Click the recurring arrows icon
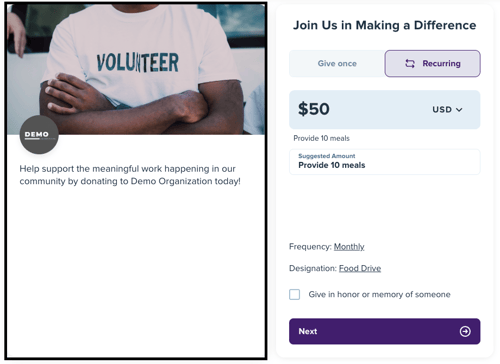 410,63
